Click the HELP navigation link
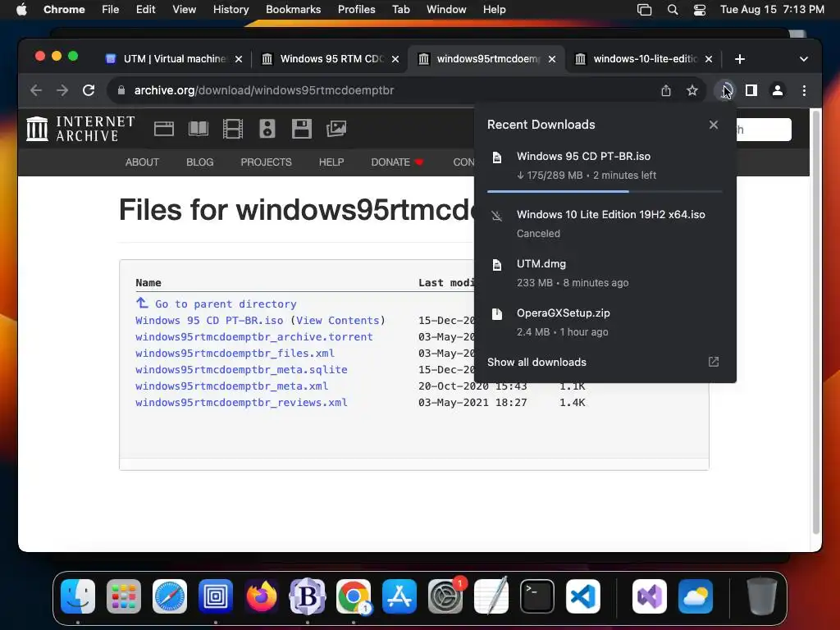Image resolution: width=840 pixels, height=630 pixels. pyautogui.click(x=331, y=162)
